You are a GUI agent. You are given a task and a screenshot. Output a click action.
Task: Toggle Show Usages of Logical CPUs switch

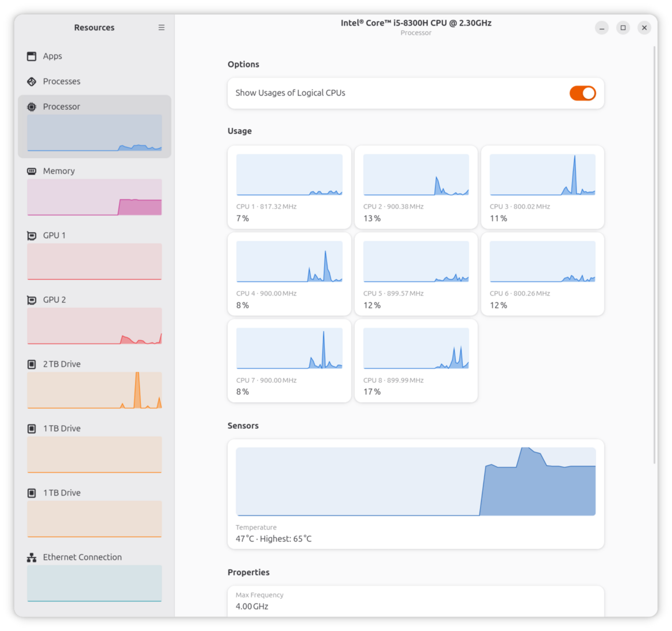click(x=582, y=93)
